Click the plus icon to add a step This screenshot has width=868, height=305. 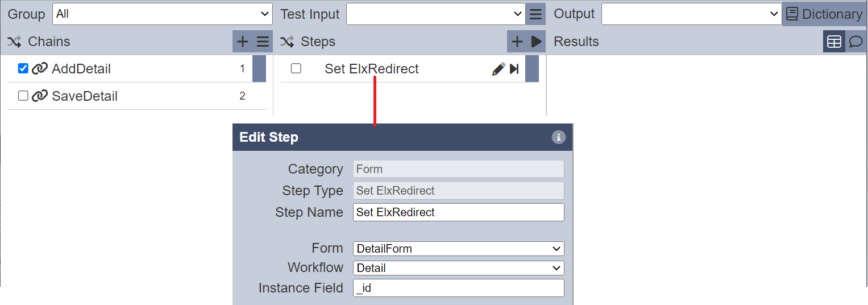click(x=517, y=42)
